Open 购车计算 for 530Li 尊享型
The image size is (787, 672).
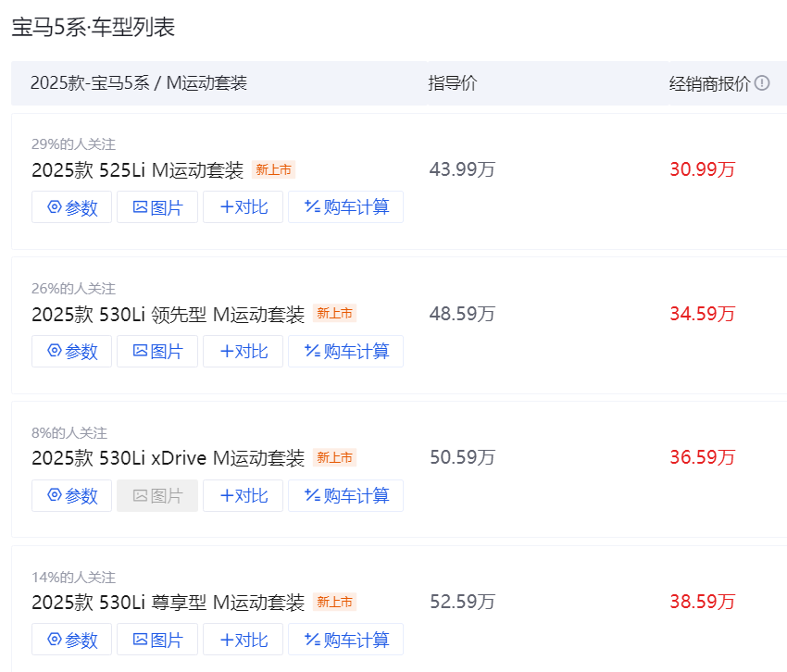pyautogui.click(x=346, y=640)
